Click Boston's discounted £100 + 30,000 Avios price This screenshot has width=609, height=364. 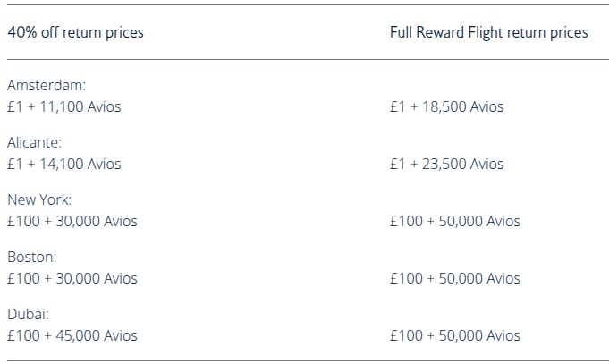72,279
